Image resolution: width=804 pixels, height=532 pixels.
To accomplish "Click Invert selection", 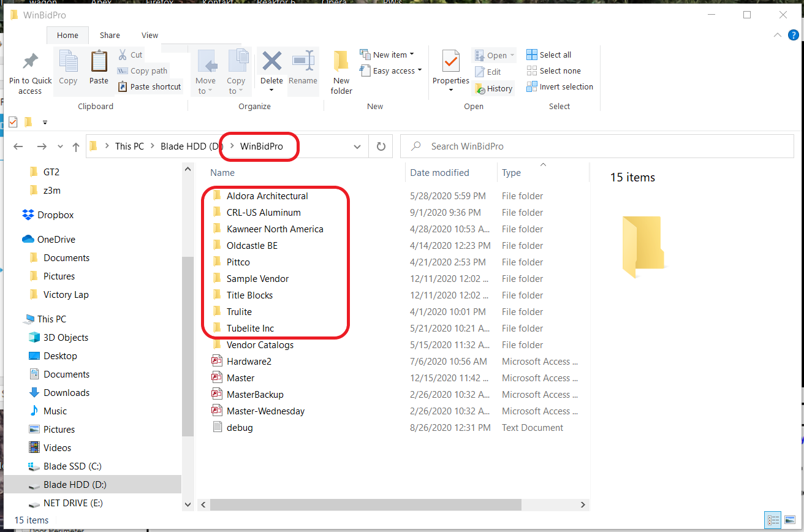I will [x=559, y=86].
